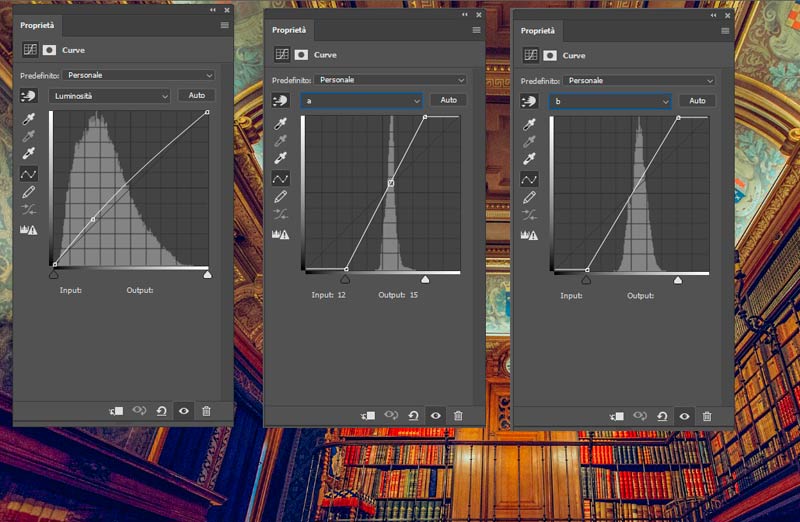Select lower curve point in Luminosità graph
Image resolution: width=800 pixels, height=522 pixels.
(x=93, y=219)
